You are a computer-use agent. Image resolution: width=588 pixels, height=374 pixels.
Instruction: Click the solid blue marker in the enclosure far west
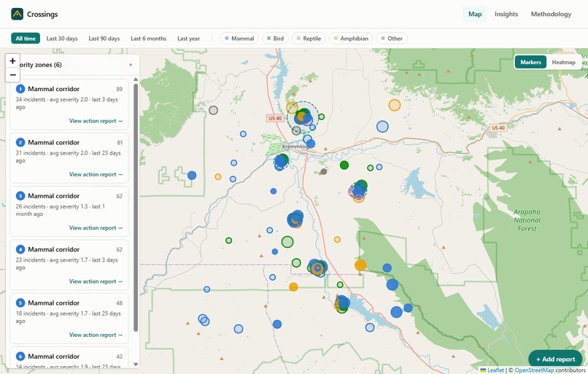[x=192, y=175]
